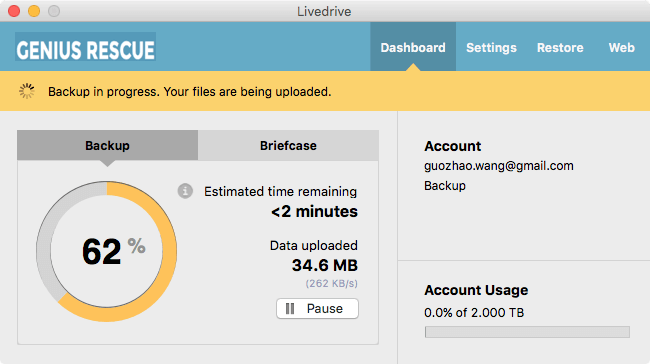Screen dimensions: 650x364
Task: Minimize the Livedrive window with yellow button
Action: (x=34, y=11)
